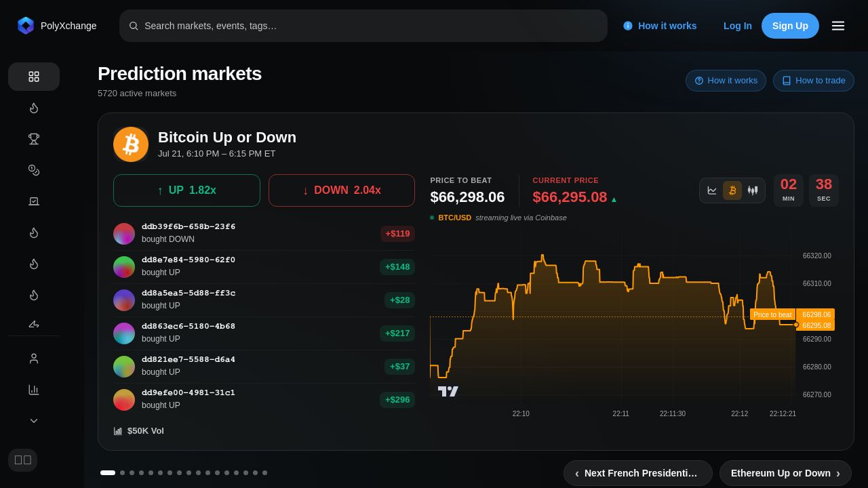The width and height of the screenshot is (868, 488).
Task: Click the Sign Up button
Action: coord(790,26)
